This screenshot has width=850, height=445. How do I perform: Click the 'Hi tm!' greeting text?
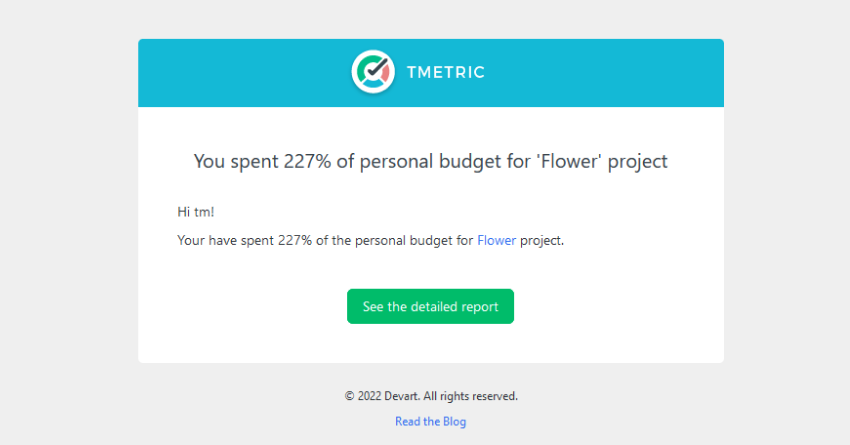pyautogui.click(x=196, y=212)
